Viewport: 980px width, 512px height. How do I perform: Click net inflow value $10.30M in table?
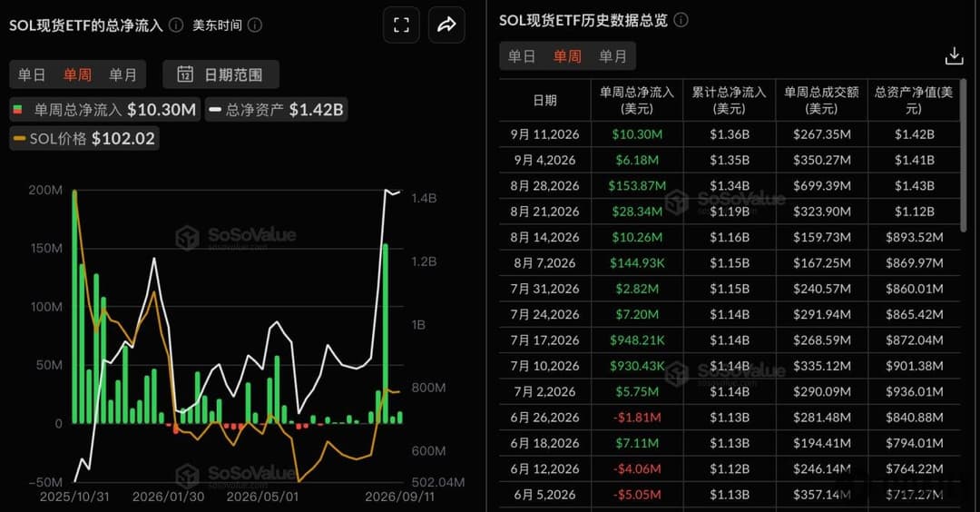[x=637, y=134]
